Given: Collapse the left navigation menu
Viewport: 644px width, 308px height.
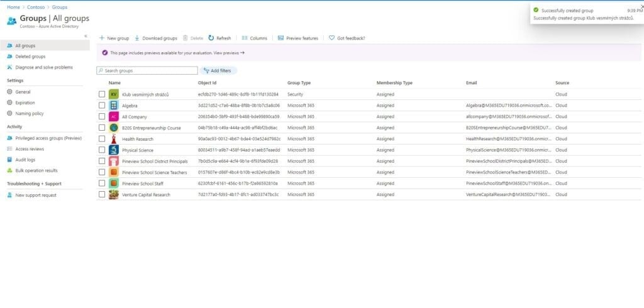Looking at the screenshot, I should coord(86,36).
